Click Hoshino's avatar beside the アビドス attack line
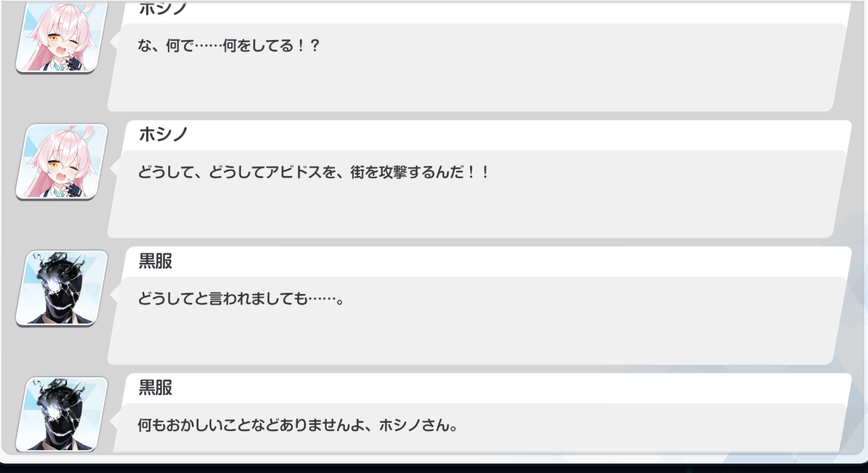The height and width of the screenshot is (473, 868). [62, 161]
